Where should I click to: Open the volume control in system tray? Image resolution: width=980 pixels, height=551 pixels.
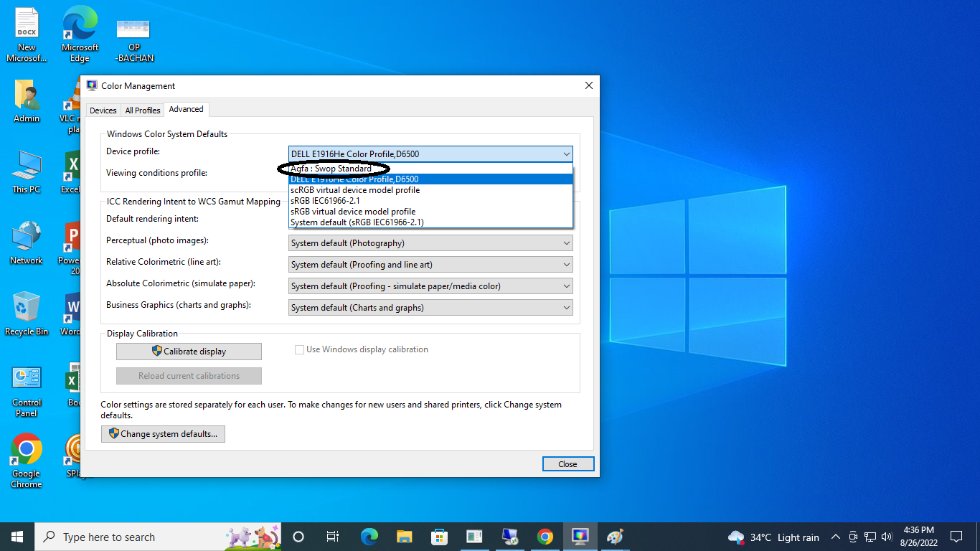887,537
